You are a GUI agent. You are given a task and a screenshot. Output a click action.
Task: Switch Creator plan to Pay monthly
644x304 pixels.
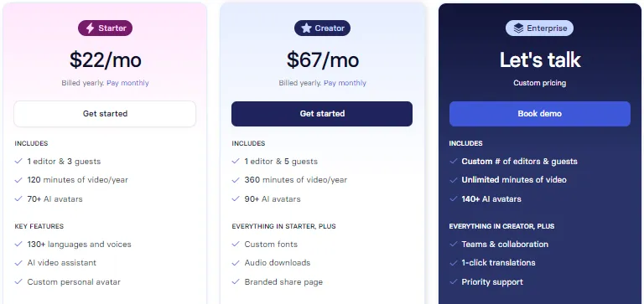tap(345, 83)
